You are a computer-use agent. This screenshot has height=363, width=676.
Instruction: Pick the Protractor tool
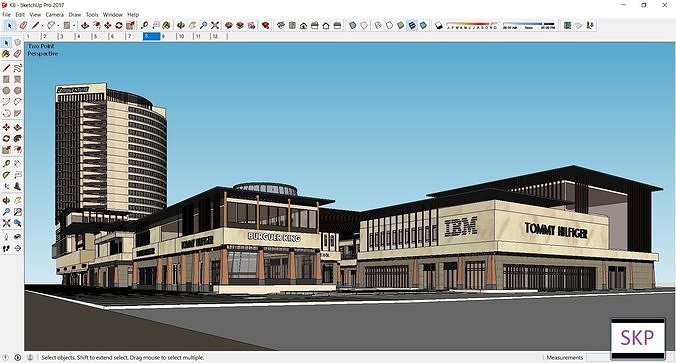(x=6, y=175)
